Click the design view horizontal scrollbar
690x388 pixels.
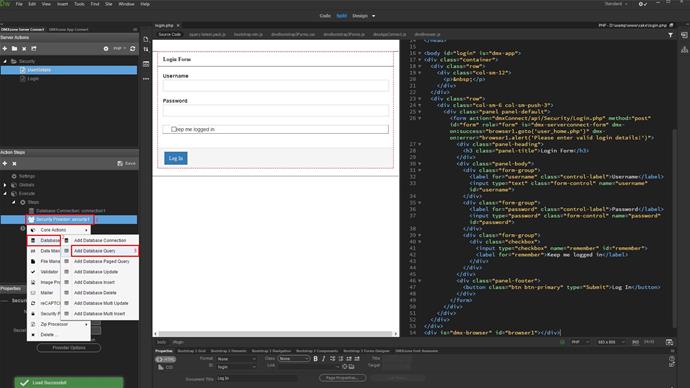[x=275, y=334]
